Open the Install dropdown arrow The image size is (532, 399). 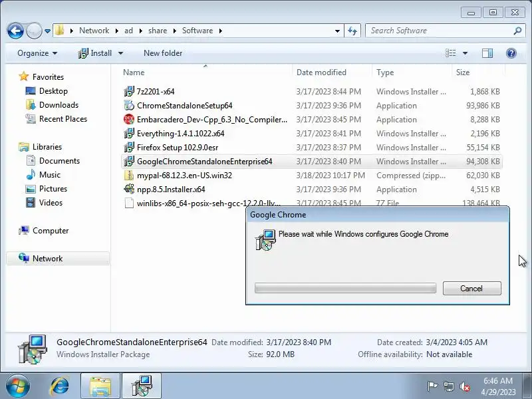[x=120, y=53]
